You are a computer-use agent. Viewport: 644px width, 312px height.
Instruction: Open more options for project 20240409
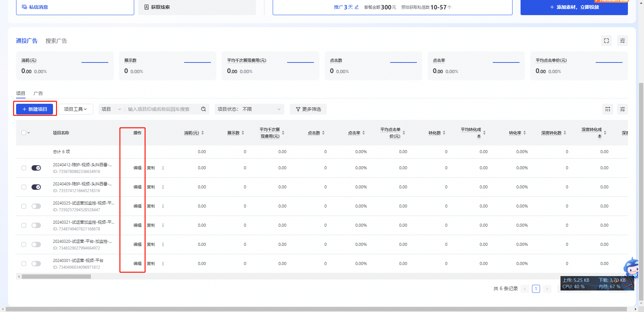pos(163,187)
